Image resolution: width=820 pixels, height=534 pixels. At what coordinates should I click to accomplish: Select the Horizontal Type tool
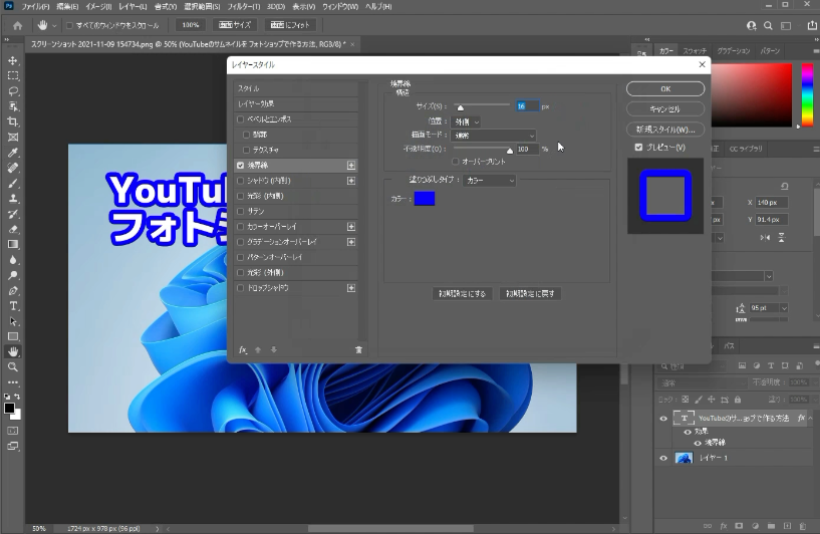13,306
